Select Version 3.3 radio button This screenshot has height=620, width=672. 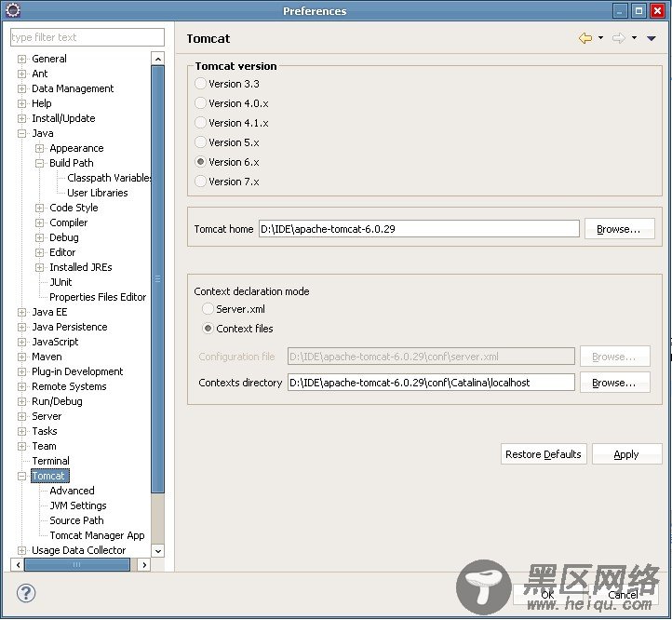pyautogui.click(x=200, y=83)
